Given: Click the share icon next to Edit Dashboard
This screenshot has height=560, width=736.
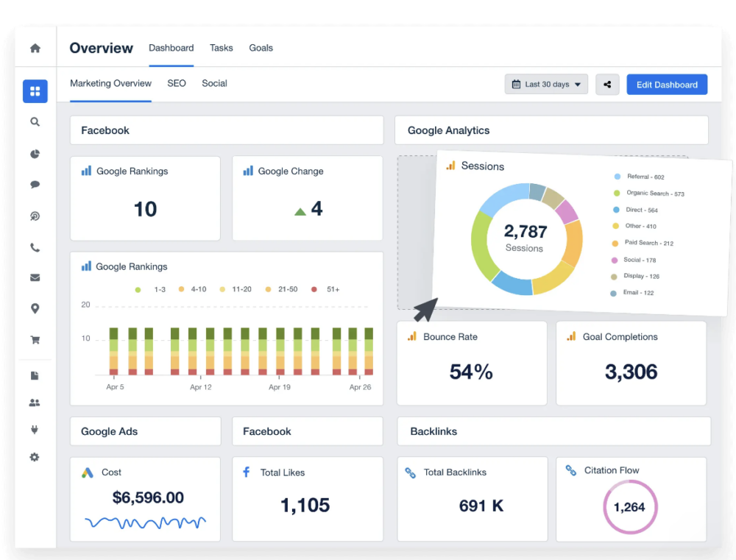Looking at the screenshot, I should pos(607,85).
